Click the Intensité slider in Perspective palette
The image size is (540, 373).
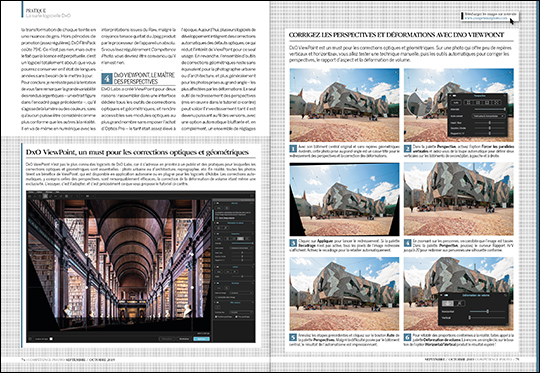(490, 109)
